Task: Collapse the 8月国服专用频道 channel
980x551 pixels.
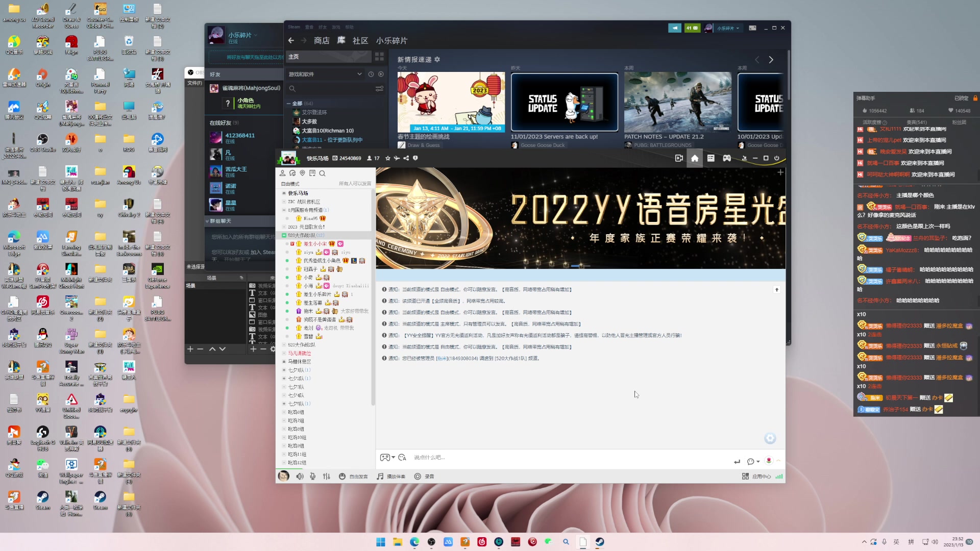Action: [x=284, y=210]
